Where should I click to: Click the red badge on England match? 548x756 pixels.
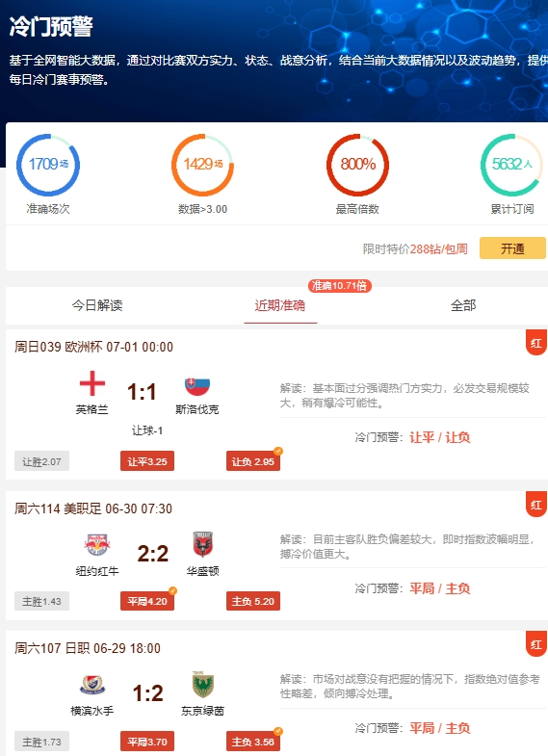535,342
